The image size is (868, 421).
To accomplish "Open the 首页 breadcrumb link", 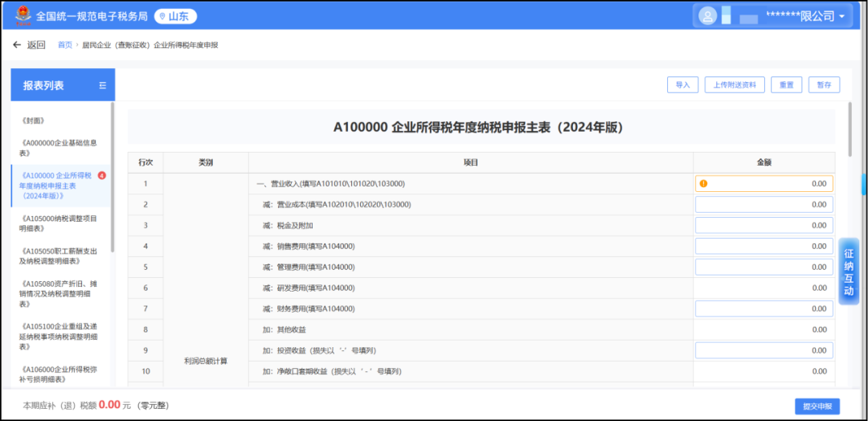I will click(65, 45).
